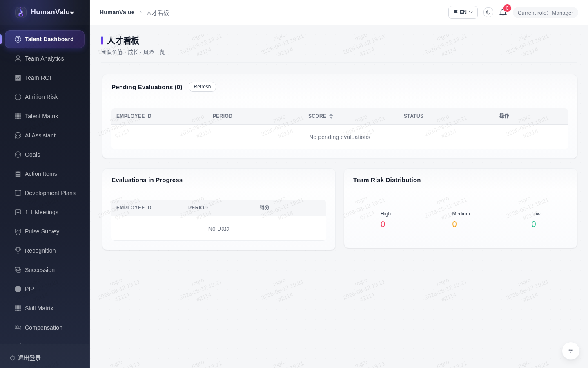This screenshot has width=588, height=368.
Task: Click No pending evaluations text
Action: [340, 137]
